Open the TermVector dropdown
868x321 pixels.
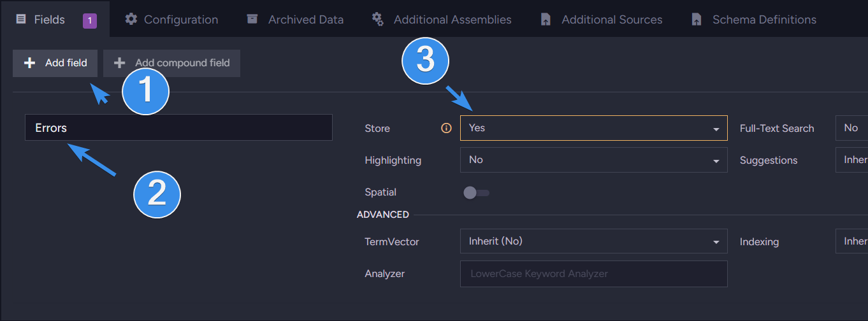pyautogui.click(x=593, y=241)
